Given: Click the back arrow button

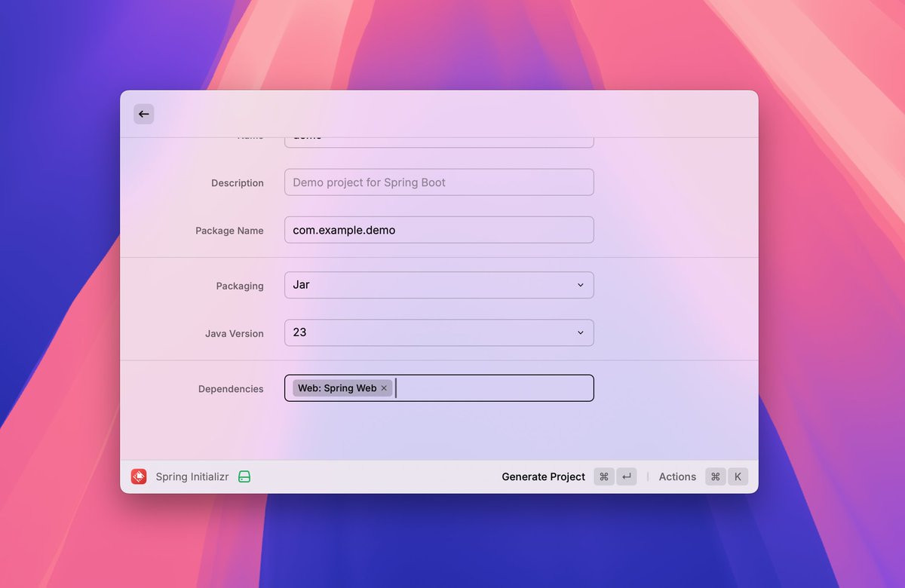Looking at the screenshot, I should coord(144,114).
